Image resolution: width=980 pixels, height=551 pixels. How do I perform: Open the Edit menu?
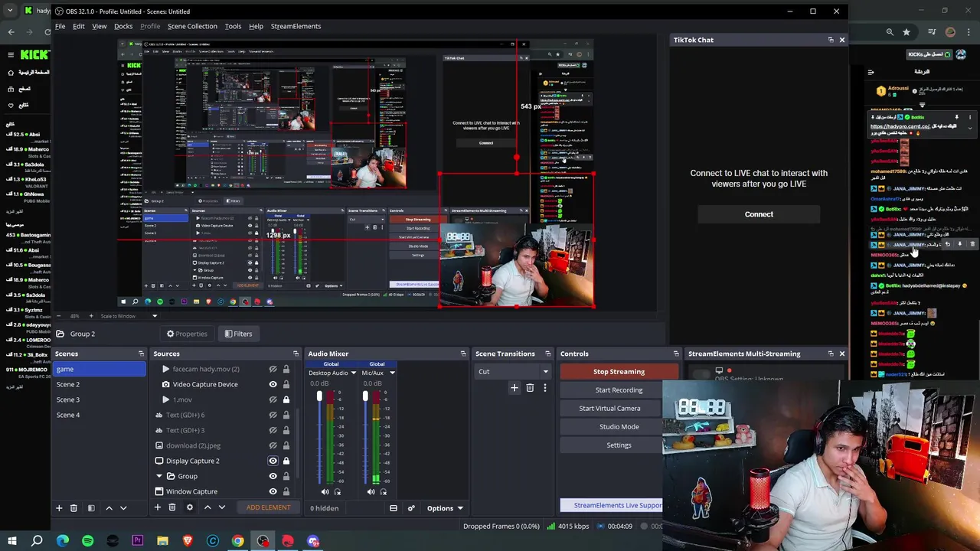[79, 26]
